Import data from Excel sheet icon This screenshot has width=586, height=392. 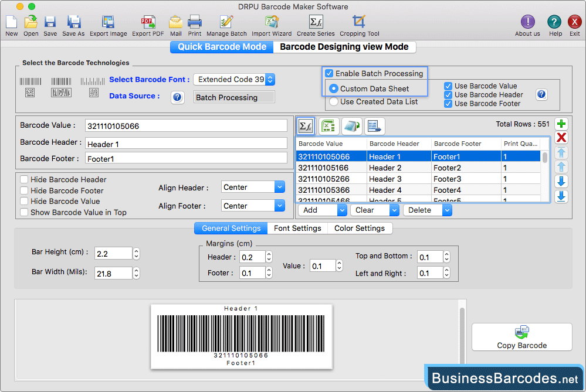(328, 126)
